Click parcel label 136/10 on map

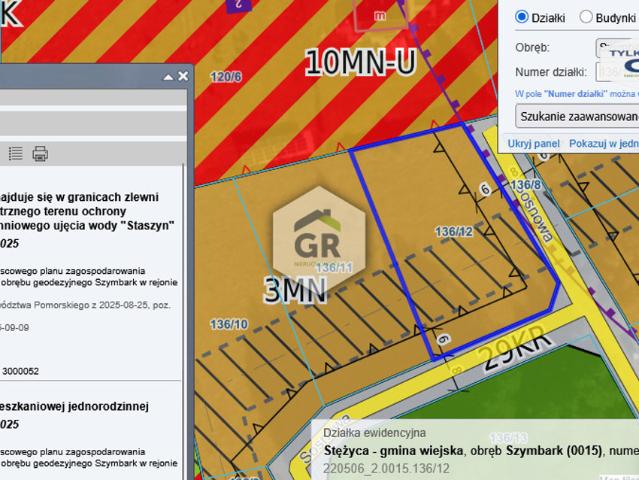click(229, 324)
